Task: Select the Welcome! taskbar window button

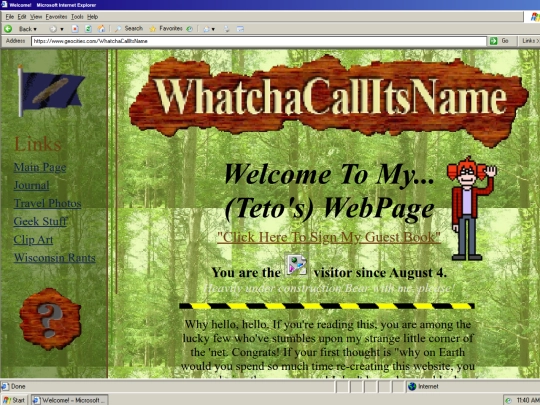Action: 69,400
